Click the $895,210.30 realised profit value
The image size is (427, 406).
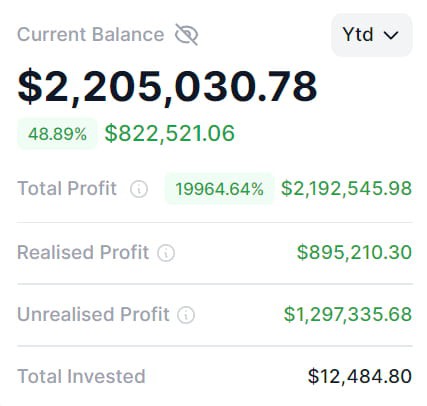(354, 252)
